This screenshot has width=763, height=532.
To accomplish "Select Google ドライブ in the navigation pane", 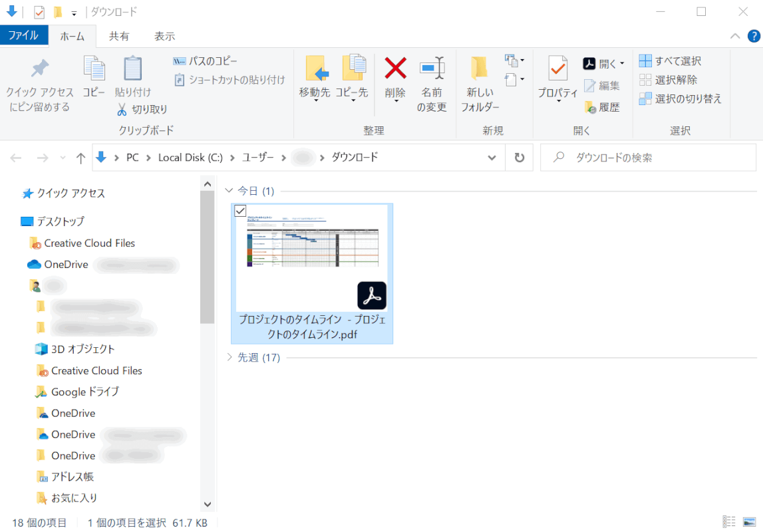I will click(x=84, y=392).
